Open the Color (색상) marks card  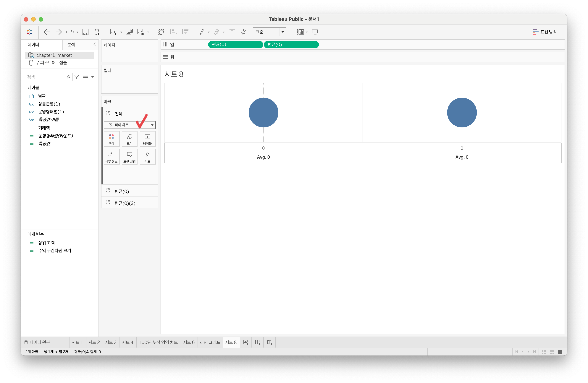(x=112, y=139)
